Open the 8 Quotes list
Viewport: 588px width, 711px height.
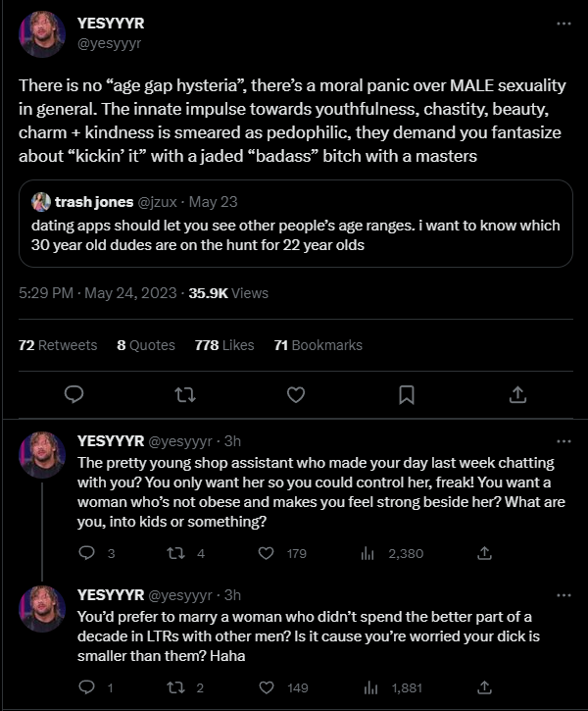[x=145, y=345]
